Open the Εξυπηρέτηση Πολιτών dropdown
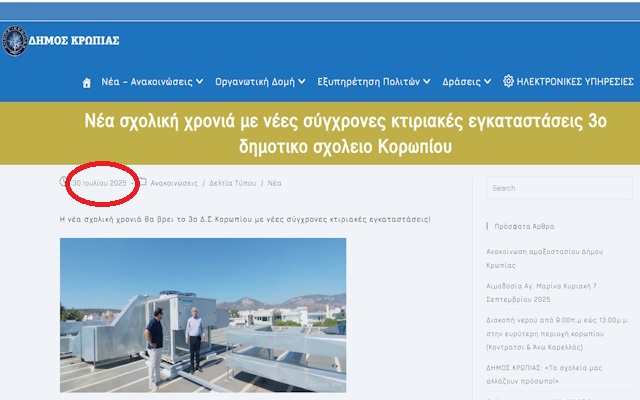Viewport: 640px width, 400px height. [373, 81]
